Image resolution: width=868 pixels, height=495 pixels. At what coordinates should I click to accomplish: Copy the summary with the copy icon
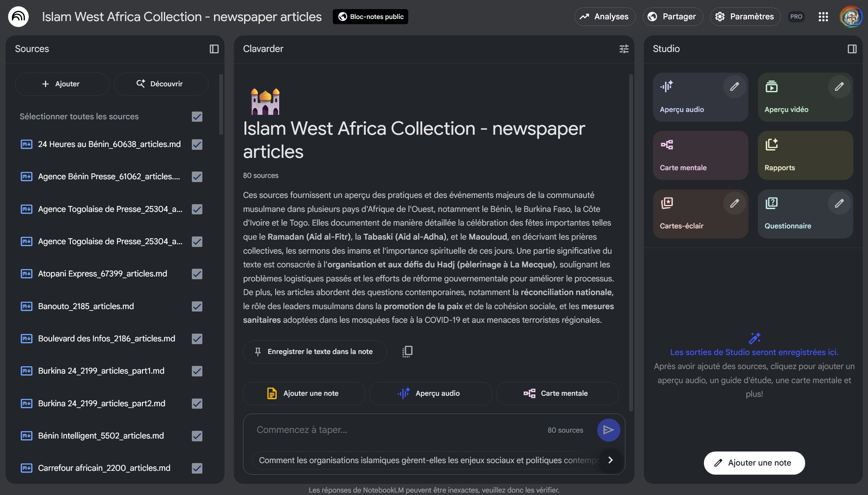[407, 351]
